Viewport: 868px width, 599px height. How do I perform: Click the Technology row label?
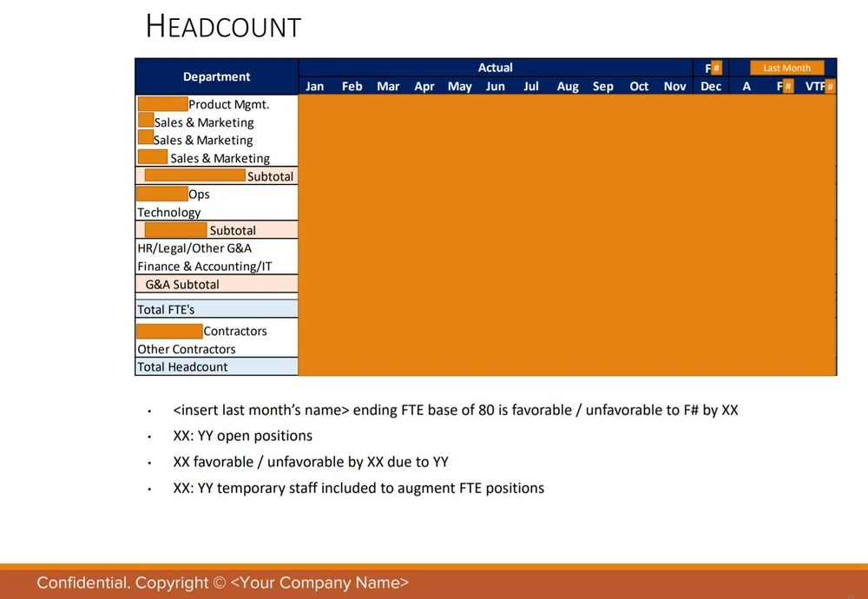click(x=169, y=213)
